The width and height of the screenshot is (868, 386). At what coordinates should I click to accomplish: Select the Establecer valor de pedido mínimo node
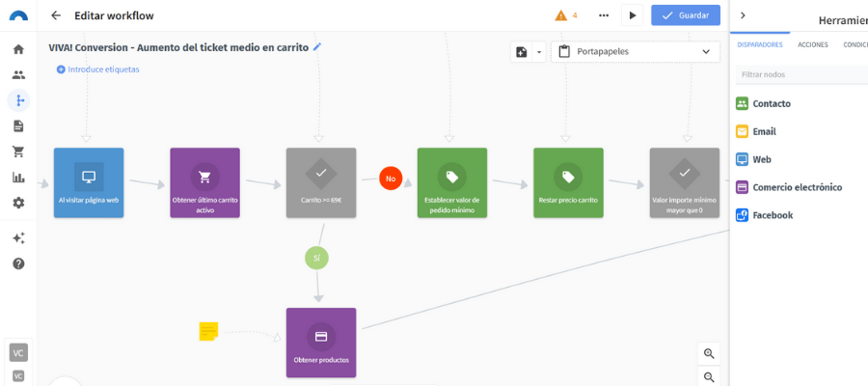coord(452,182)
